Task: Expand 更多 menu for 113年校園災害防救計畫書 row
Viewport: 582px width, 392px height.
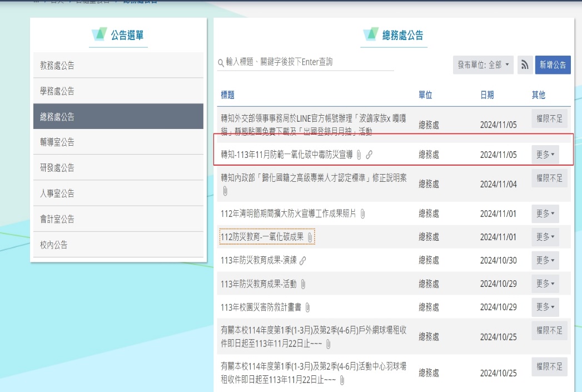Action: tap(545, 307)
